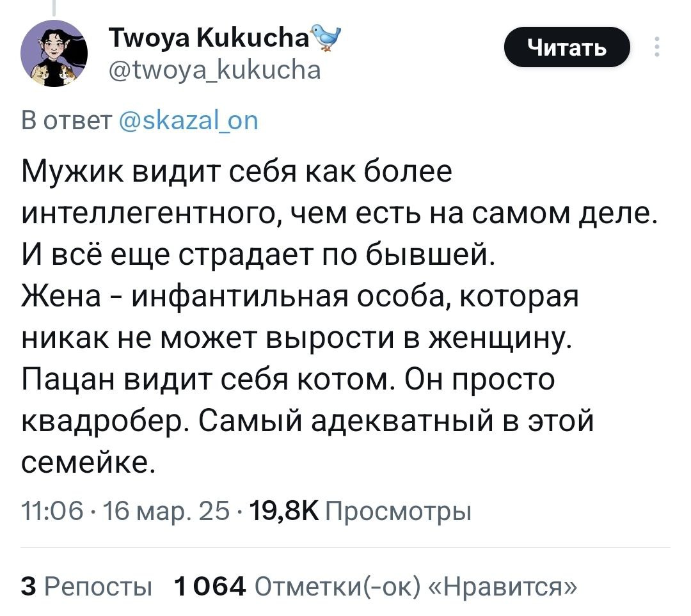Click the date "16 мар. 25"
Viewport: 691px width, 616px height.
pos(166,511)
